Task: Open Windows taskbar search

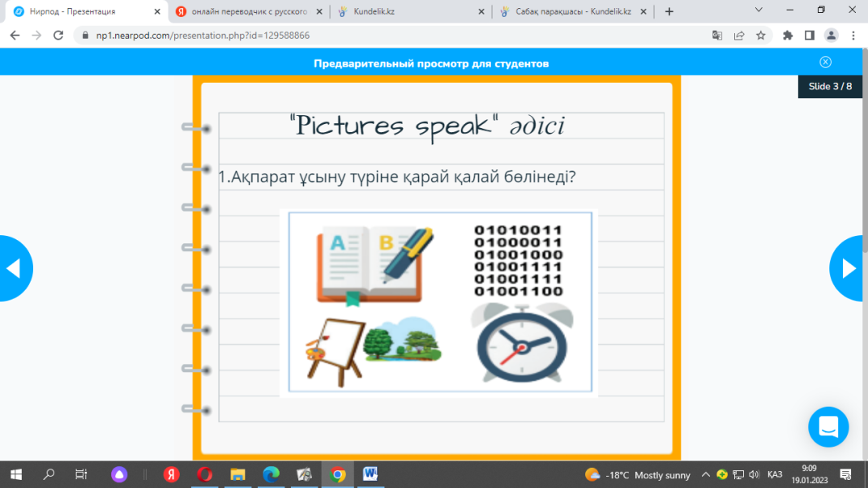Action: 49,475
